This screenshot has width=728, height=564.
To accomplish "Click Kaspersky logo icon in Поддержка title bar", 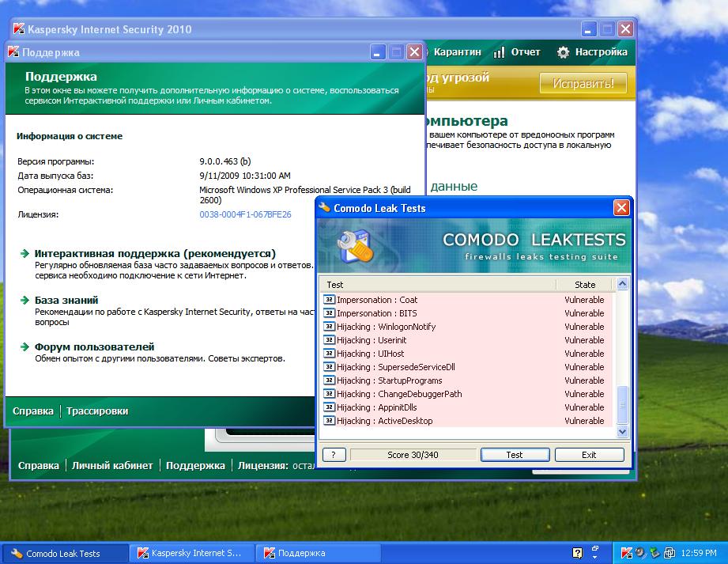I will [x=13, y=51].
